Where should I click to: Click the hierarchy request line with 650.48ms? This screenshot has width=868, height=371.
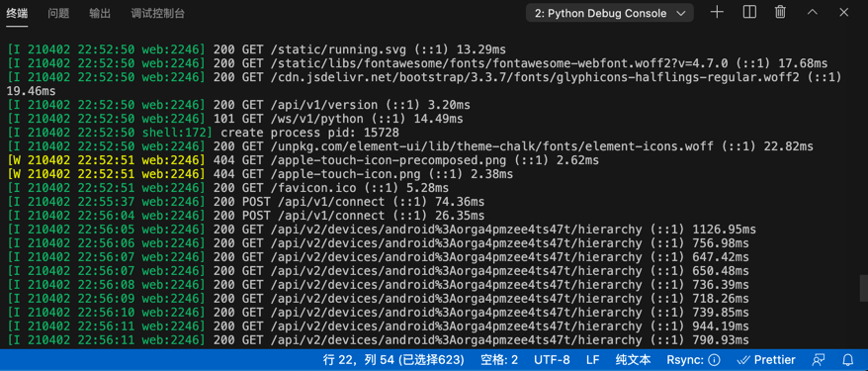378,271
